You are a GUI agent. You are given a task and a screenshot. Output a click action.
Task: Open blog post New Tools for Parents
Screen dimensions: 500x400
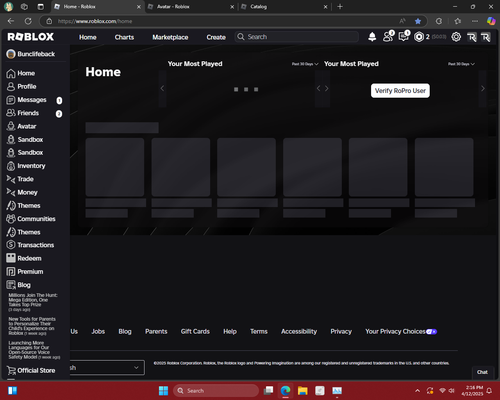tap(32, 326)
